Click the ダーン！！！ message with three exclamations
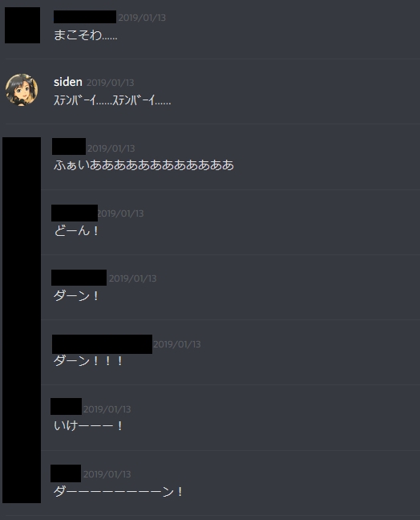 [x=88, y=360]
